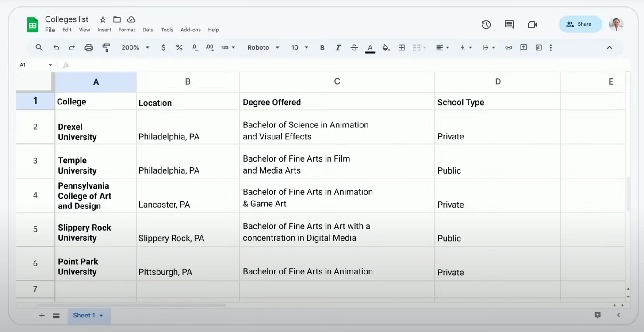Image resolution: width=644 pixels, height=332 pixels.
Task: Open the more toolbar options menu
Action: [x=551, y=47]
